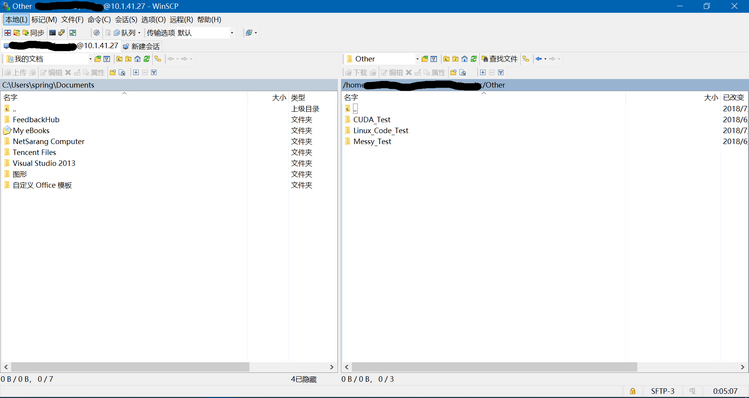Click remote Select Files plus icon
Viewport: 749px width, 398px height.
coord(482,72)
